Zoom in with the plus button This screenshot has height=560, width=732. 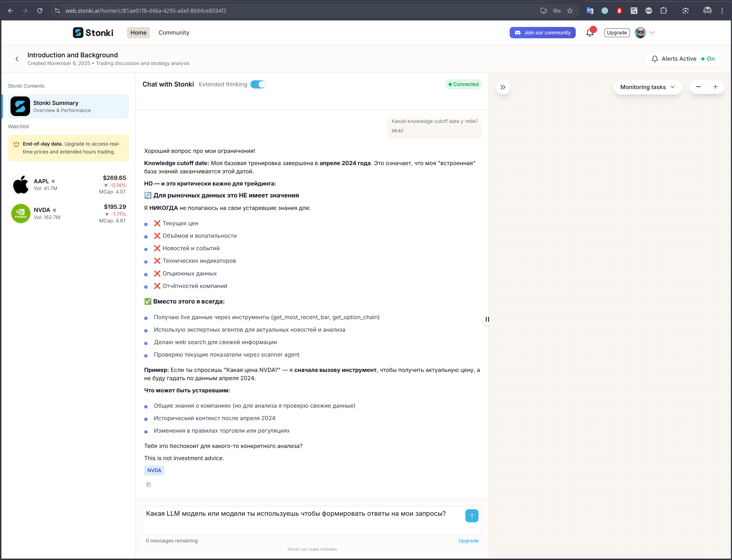point(715,87)
